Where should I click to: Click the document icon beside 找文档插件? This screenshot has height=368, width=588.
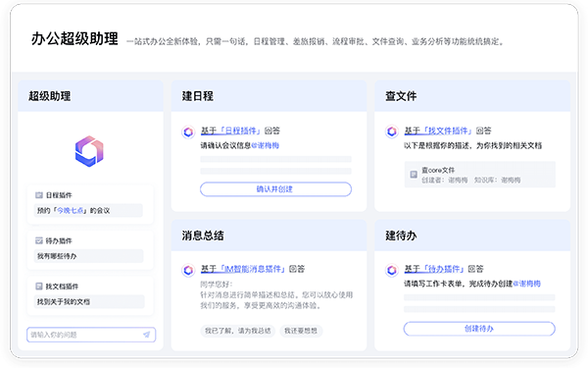38,287
